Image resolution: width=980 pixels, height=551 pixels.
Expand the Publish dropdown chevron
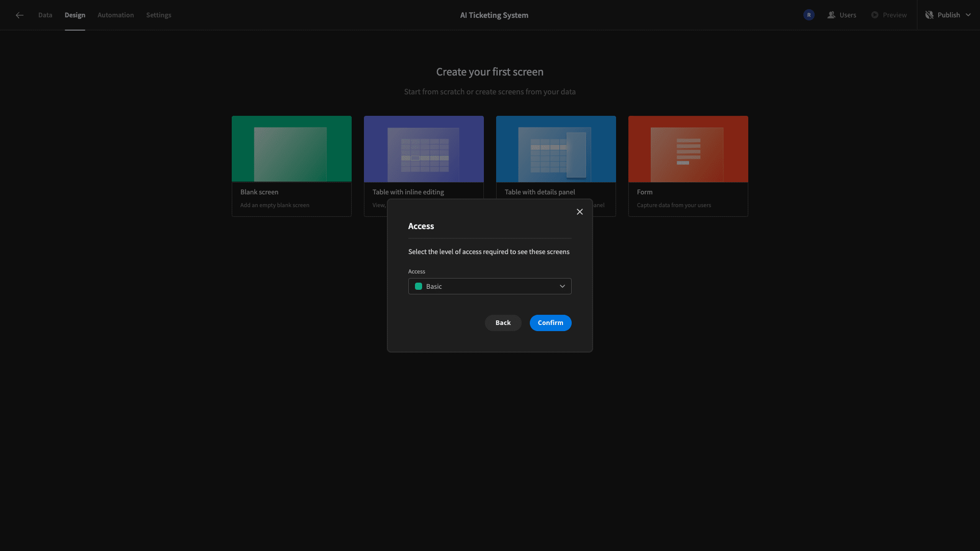[968, 15]
